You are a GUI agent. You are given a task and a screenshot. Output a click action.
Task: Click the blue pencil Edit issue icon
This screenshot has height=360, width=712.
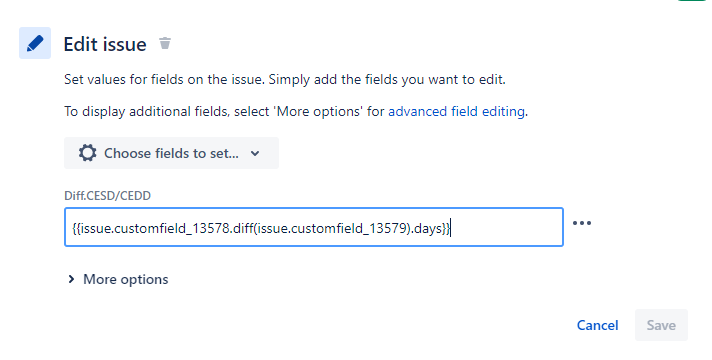[35, 43]
